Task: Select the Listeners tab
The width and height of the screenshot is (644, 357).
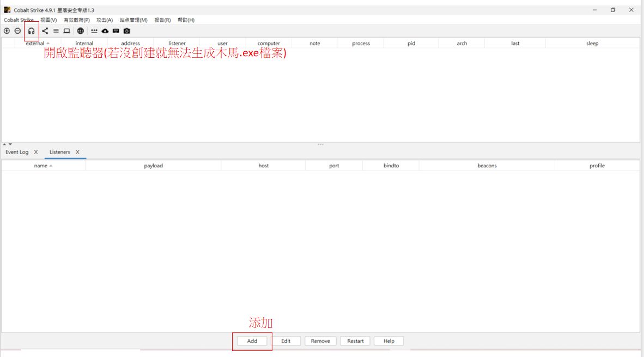Action: 60,152
